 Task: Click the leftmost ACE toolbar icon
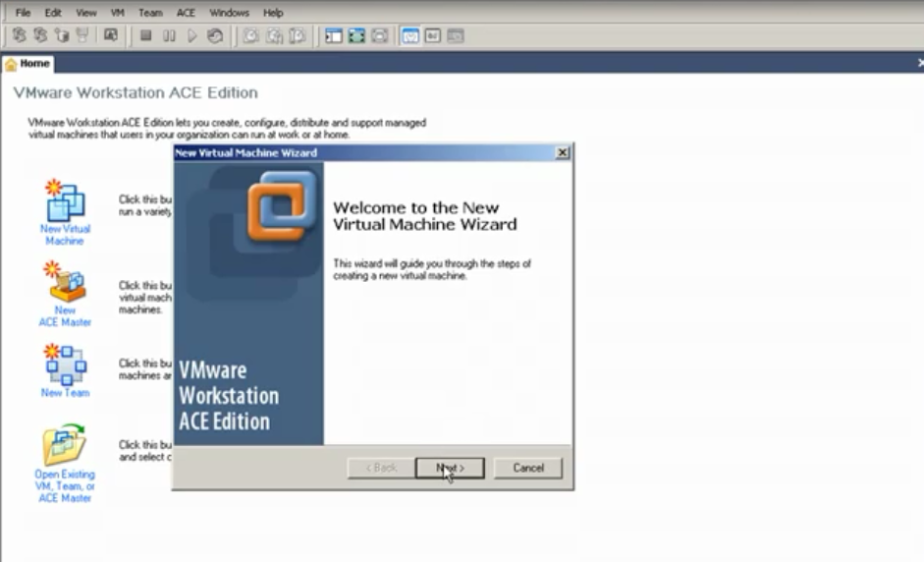pos(20,35)
